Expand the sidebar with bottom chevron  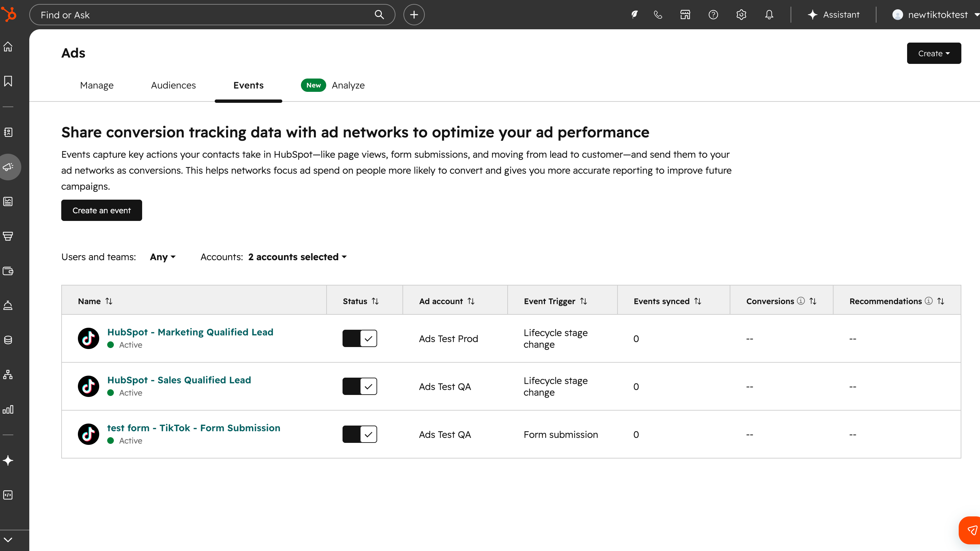pyautogui.click(x=8, y=540)
